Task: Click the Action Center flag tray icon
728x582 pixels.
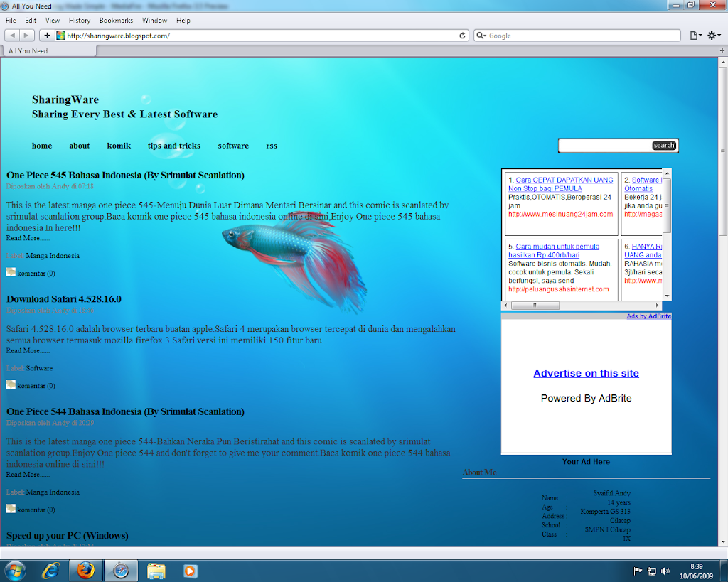Action: (638, 571)
